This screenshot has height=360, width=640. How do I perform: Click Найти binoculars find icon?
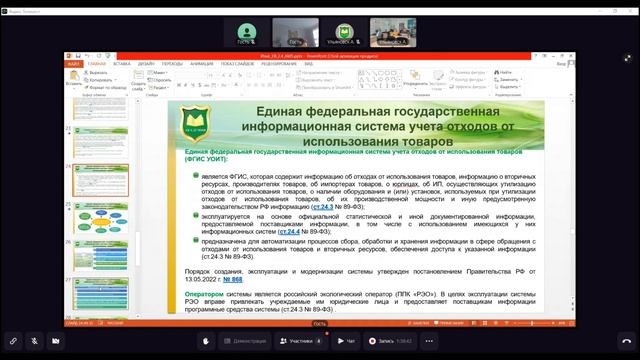pyautogui.click(x=502, y=72)
